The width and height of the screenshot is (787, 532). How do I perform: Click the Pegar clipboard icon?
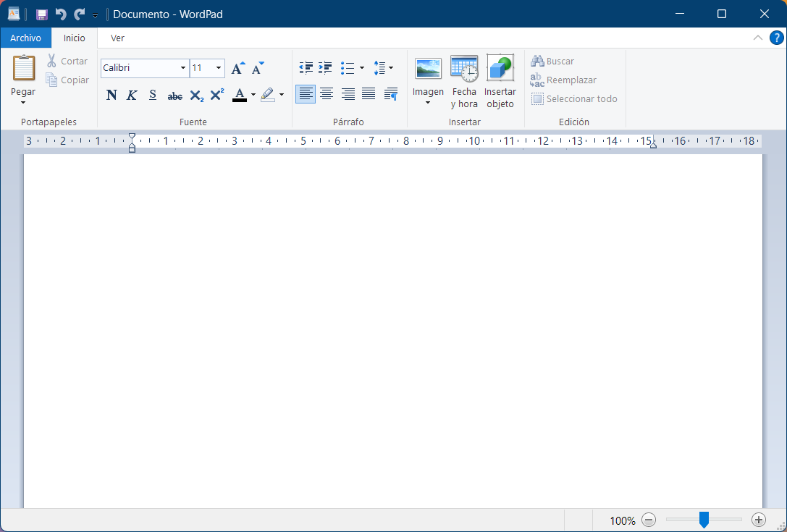pos(23,68)
